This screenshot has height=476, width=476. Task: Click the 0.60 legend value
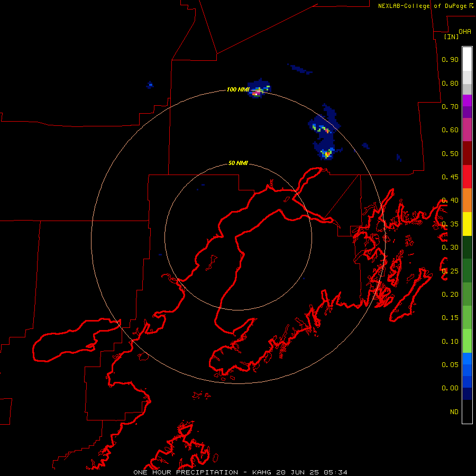coord(450,130)
